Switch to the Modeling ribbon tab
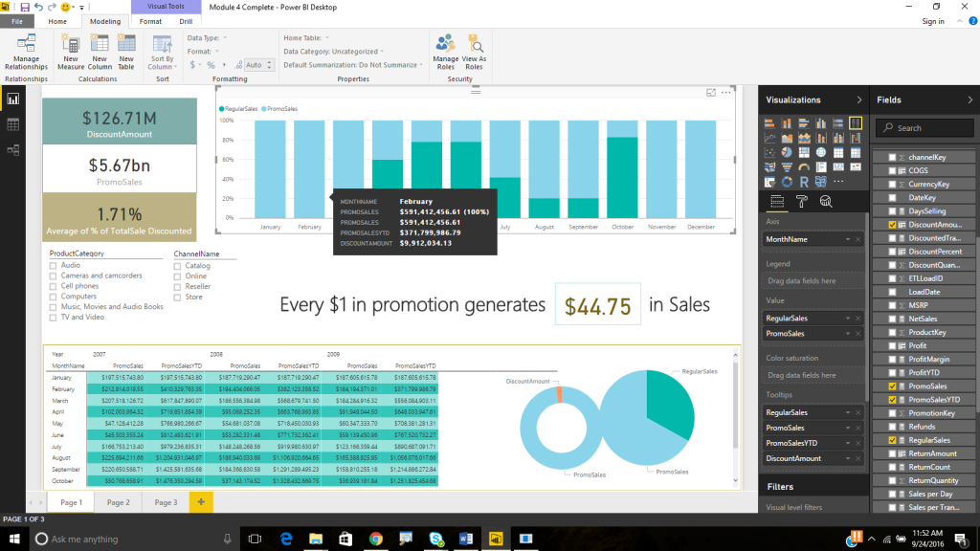980x551 pixels. point(107,21)
